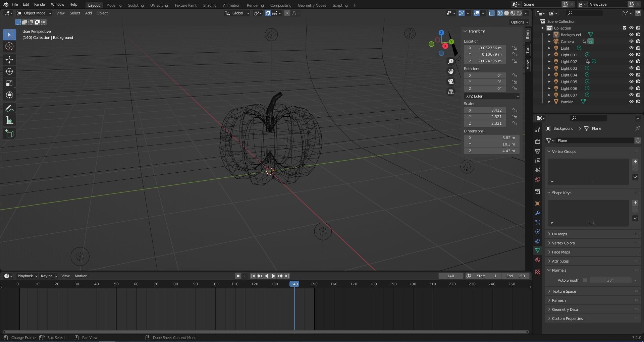Disable Light.007 in renders
644x342 pixels.
[x=638, y=95]
